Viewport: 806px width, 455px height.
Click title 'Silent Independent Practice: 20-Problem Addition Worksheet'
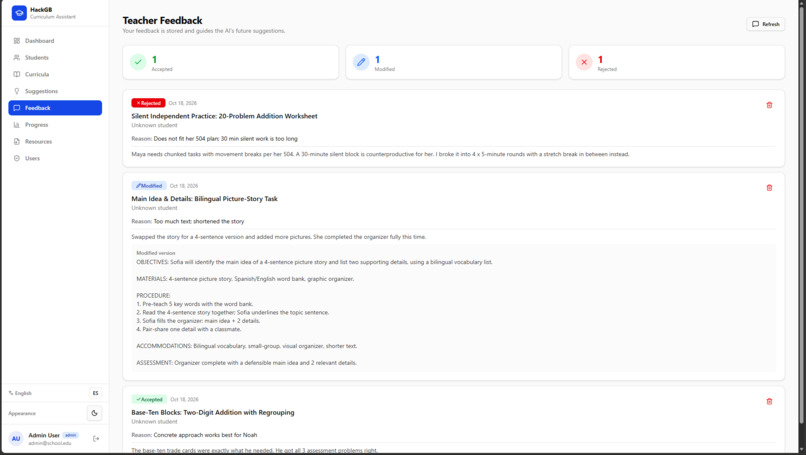[x=224, y=116]
